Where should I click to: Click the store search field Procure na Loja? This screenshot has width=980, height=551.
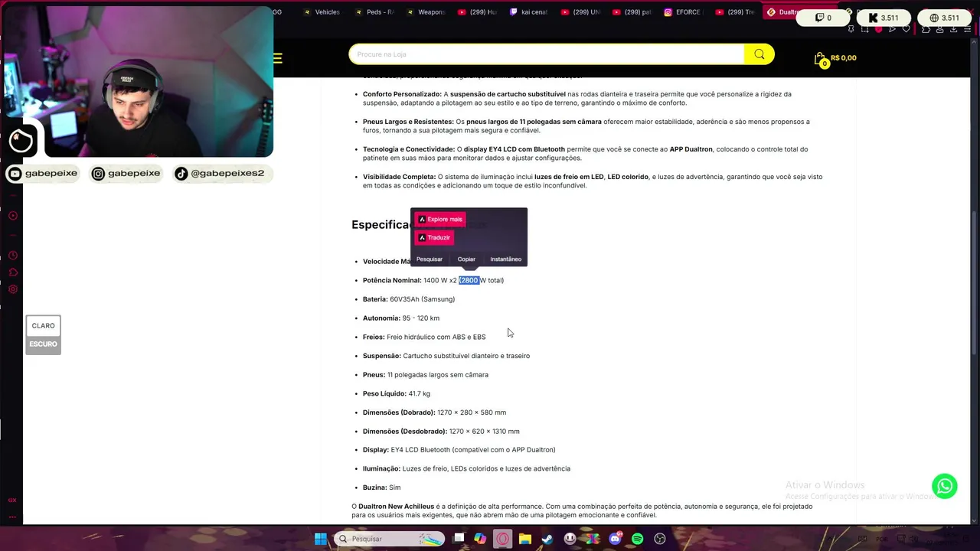[x=546, y=54]
